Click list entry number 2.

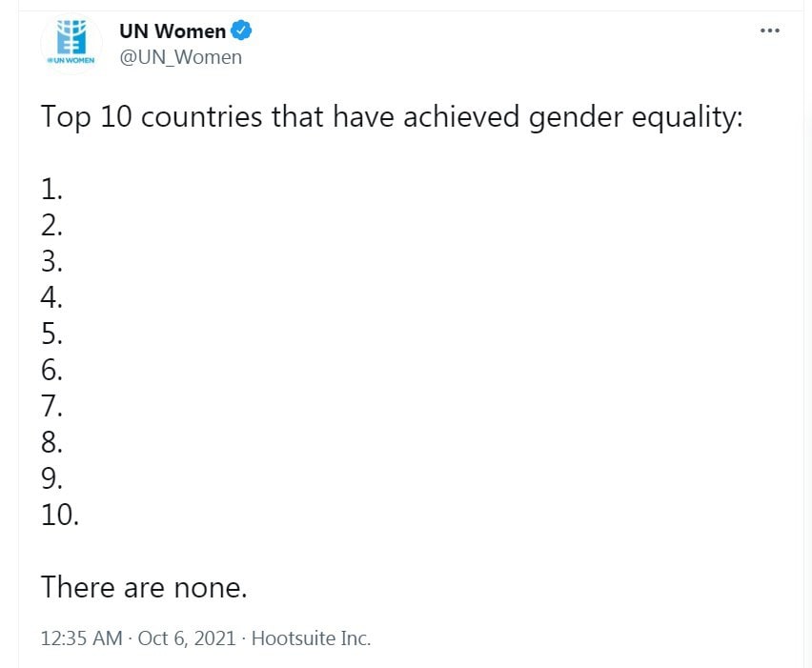[x=51, y=226]
